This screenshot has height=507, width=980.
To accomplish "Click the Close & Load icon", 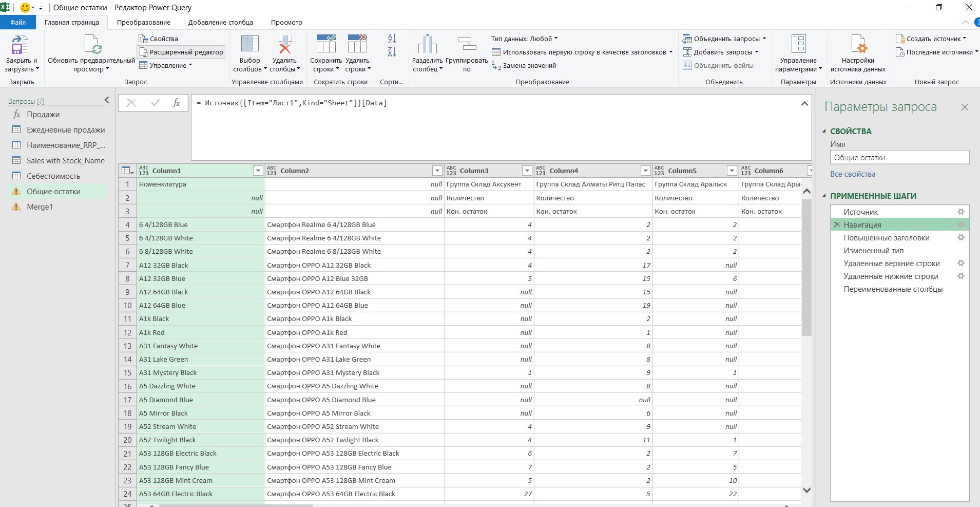I will click(20, 45).
